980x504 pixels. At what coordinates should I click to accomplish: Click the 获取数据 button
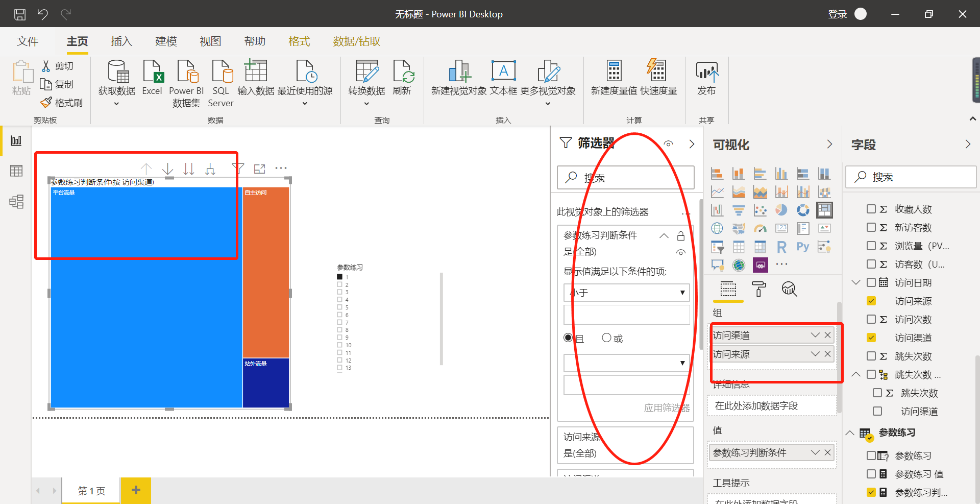click(x=117, y=83)
